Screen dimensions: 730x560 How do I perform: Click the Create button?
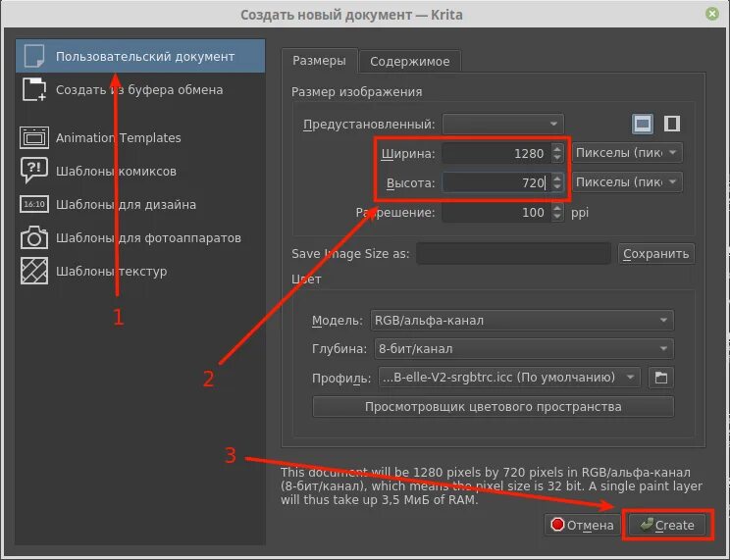(x=667, y=525)
